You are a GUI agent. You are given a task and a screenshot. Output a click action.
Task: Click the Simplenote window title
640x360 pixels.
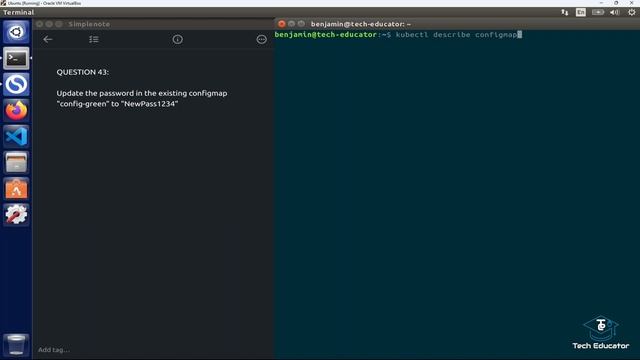[x=89, y=24]
